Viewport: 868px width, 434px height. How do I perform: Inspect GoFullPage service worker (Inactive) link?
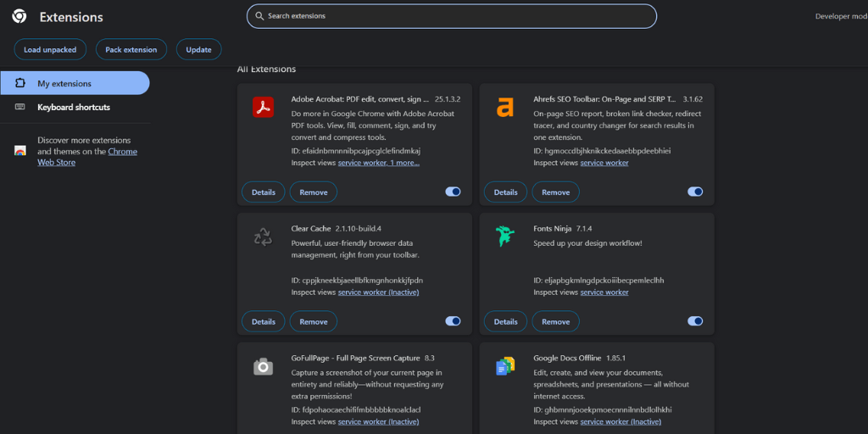tap(379, 422)
